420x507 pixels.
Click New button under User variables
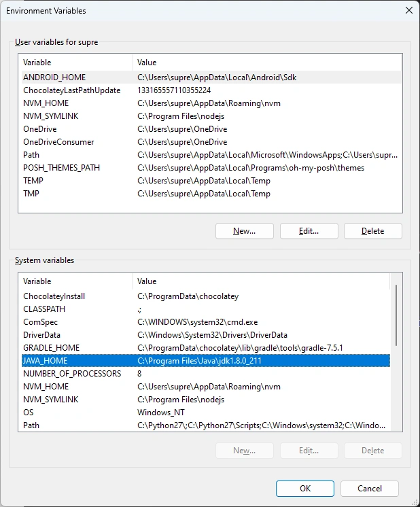244,231
